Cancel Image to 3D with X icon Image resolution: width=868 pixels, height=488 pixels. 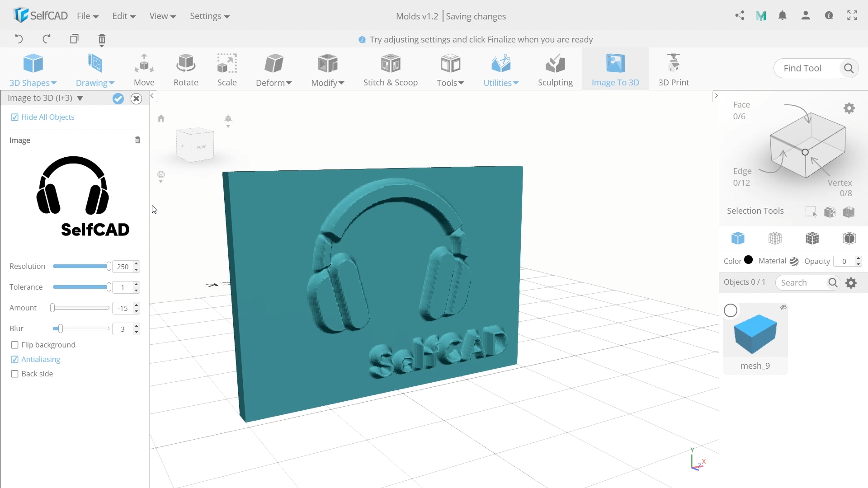tap(136, 99)
